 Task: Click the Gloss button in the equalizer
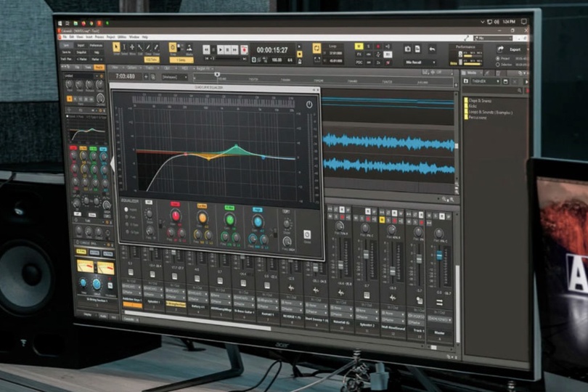click(306, 234)
